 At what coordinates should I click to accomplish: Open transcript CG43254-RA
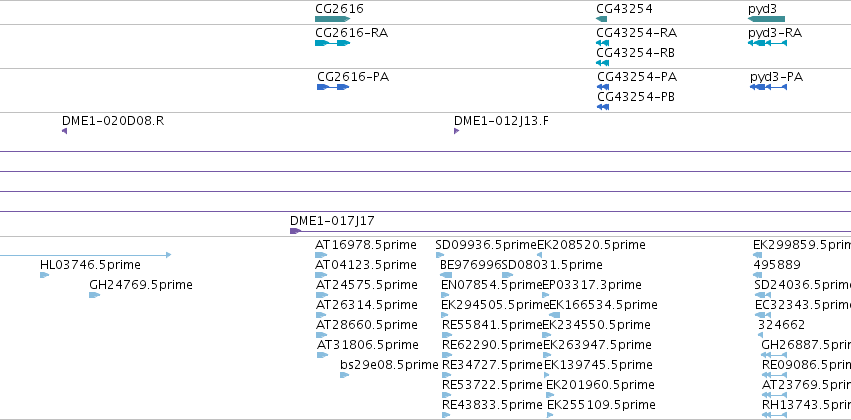(636, 33)
